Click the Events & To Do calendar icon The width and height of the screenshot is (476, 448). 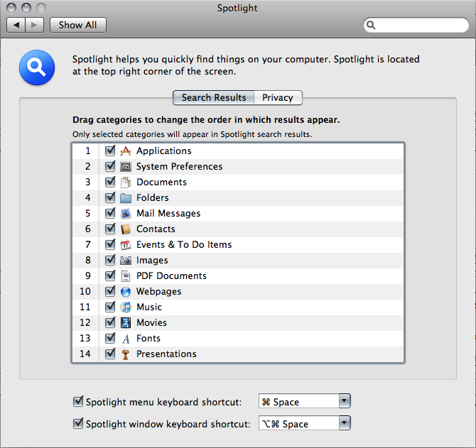[x=125, y=245]
